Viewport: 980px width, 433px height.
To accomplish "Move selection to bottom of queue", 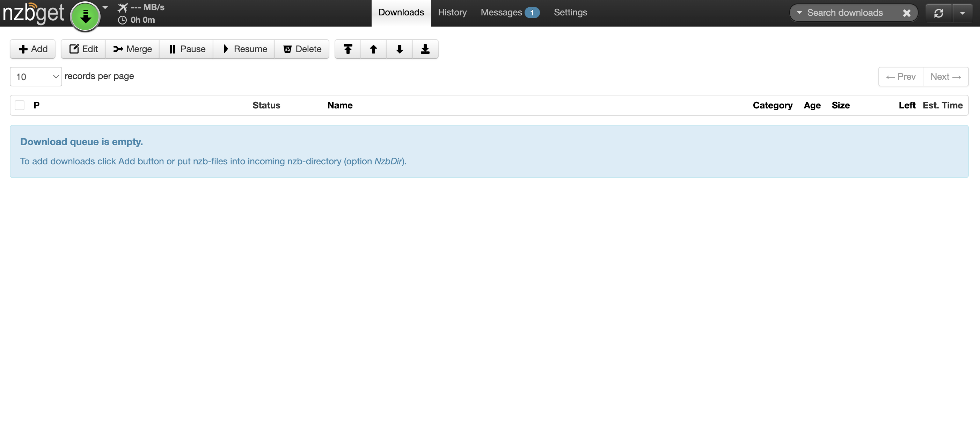I will [x=425, y=49].
